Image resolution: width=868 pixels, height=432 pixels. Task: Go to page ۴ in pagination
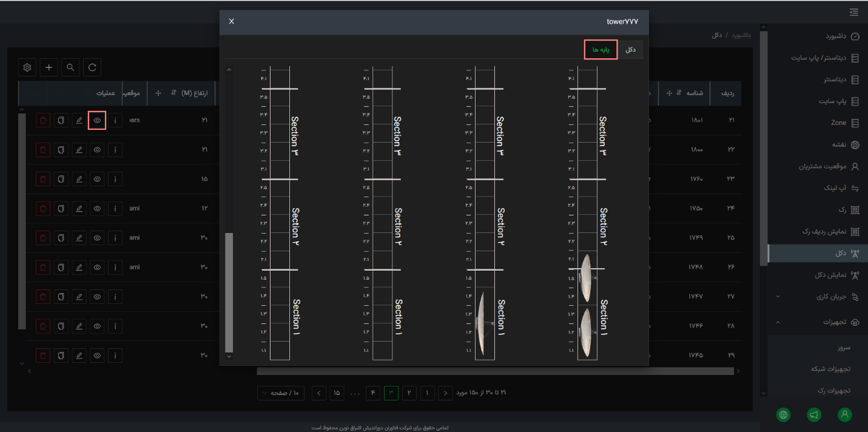[374, 393]
